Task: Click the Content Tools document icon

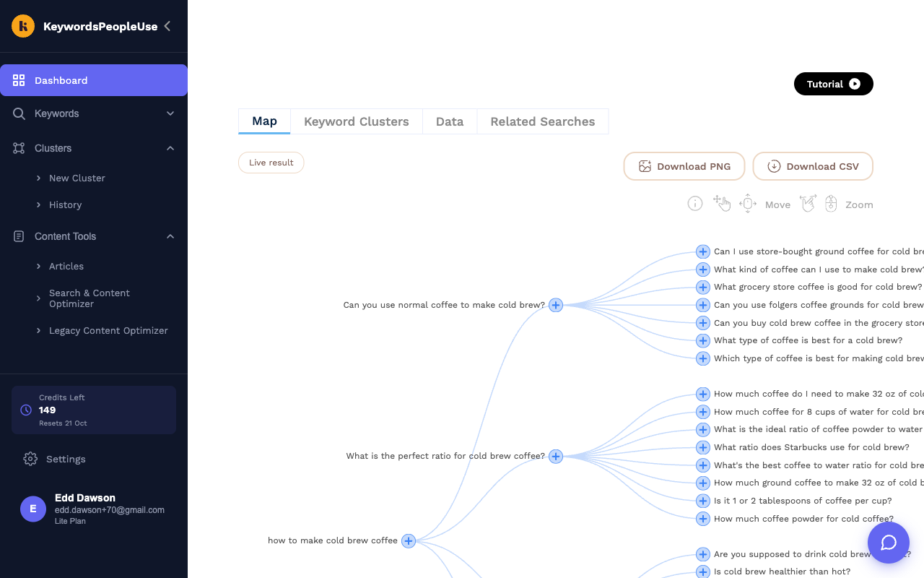Action: [x=19, y=236]
